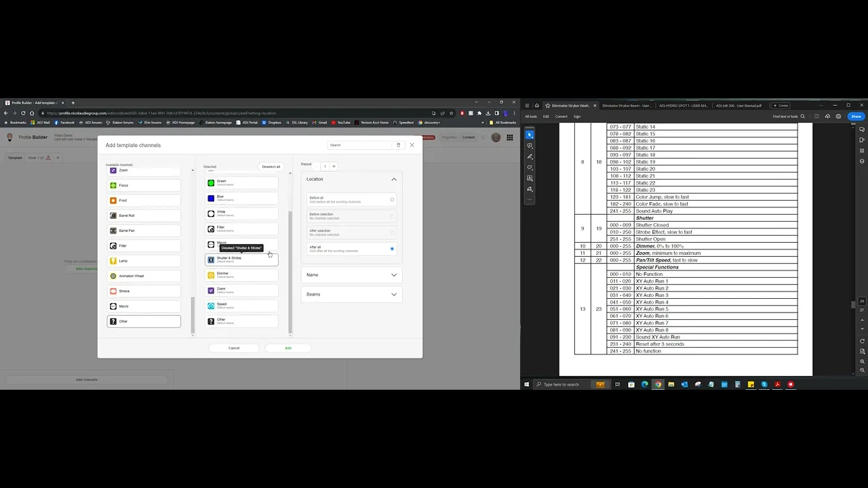Select the Barrel Roll channel icon
This screenshot has width=868, height=488.
(113, 216)
